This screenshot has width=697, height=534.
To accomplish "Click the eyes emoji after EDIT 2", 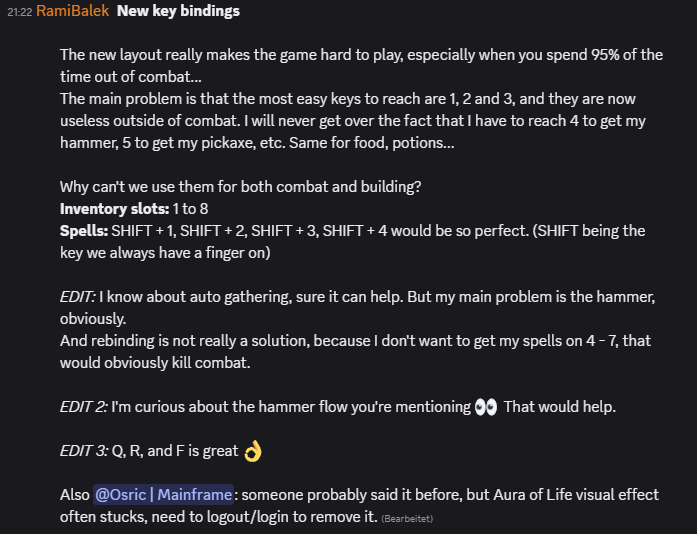I will pos(486,407).
